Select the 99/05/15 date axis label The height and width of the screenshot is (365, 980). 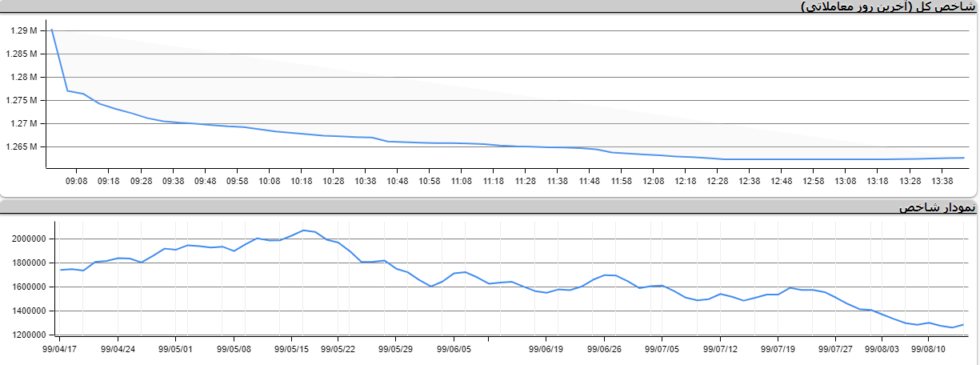click(291, 349)
